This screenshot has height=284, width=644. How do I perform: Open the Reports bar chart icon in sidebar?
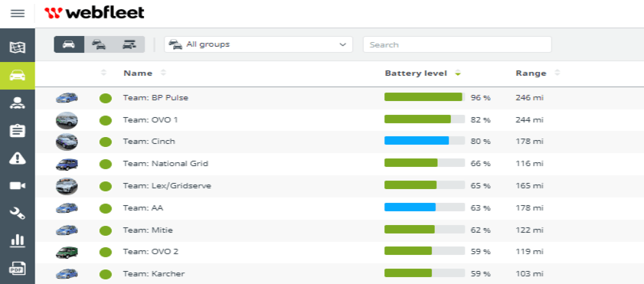18,240
